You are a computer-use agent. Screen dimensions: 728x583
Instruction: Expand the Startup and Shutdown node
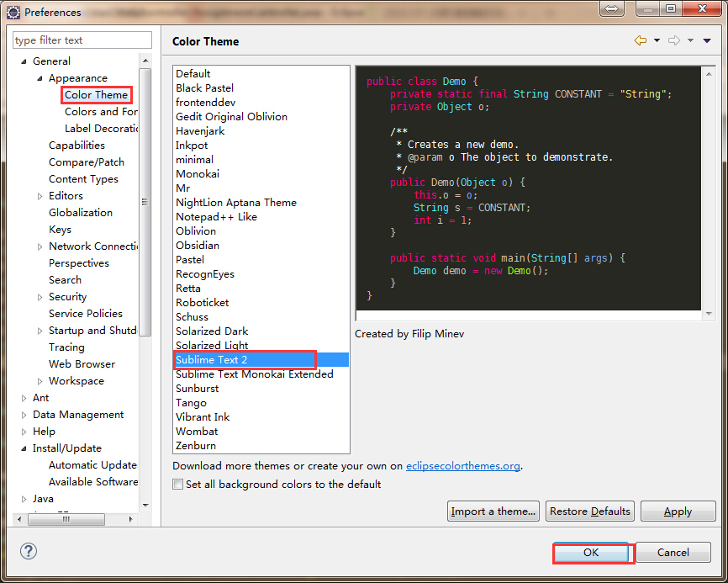[40, 331]
